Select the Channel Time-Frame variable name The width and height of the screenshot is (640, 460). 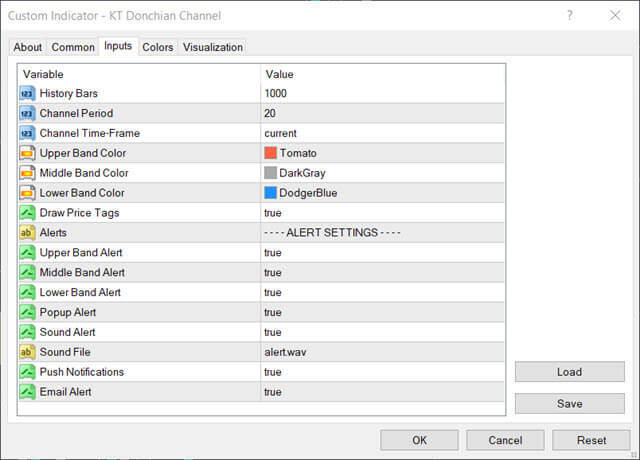pyautogui.click(x=90, y=133)
